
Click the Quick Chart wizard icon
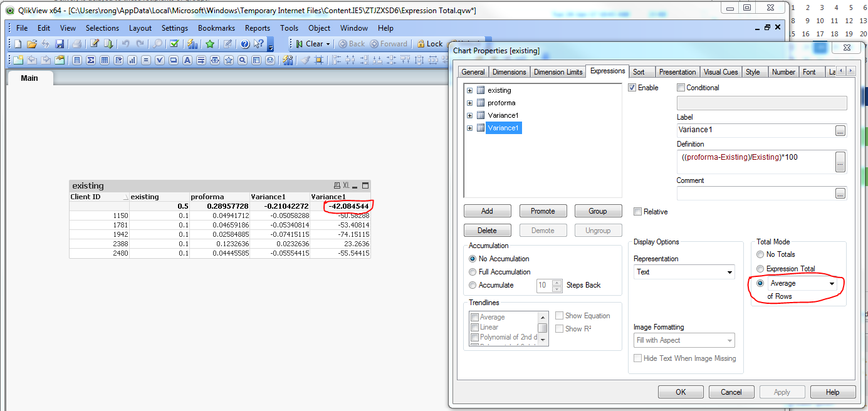pos(193,44)
